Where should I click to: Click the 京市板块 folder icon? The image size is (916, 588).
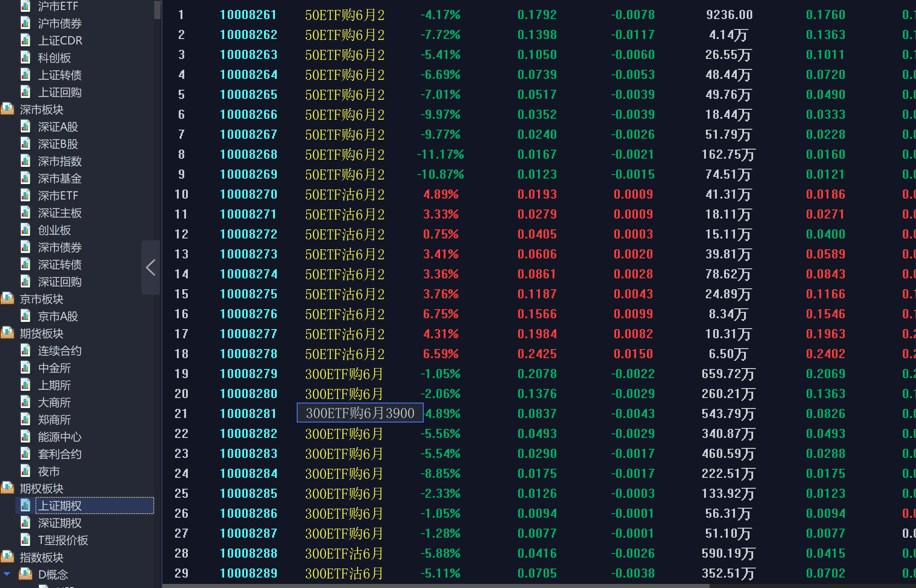click(7, 299)
